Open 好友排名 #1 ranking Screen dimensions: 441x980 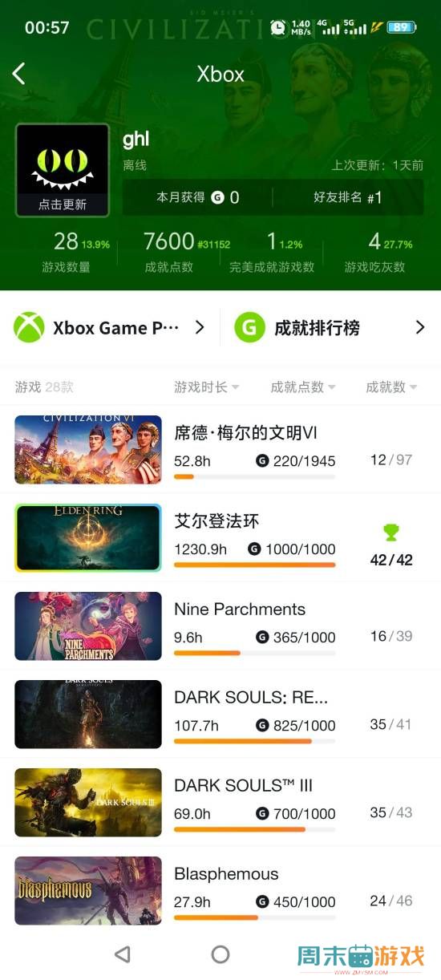[x=348, y=197]
